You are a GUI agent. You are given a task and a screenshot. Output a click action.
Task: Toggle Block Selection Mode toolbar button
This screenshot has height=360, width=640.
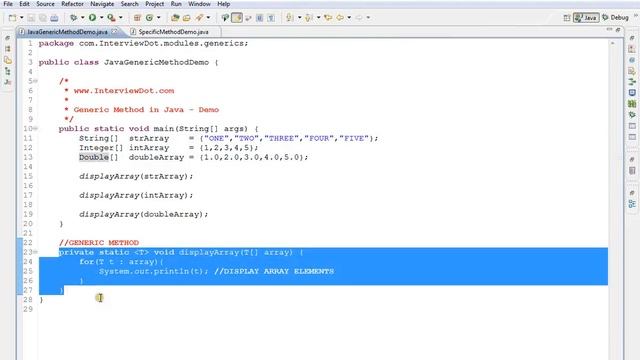click(260, 18)
